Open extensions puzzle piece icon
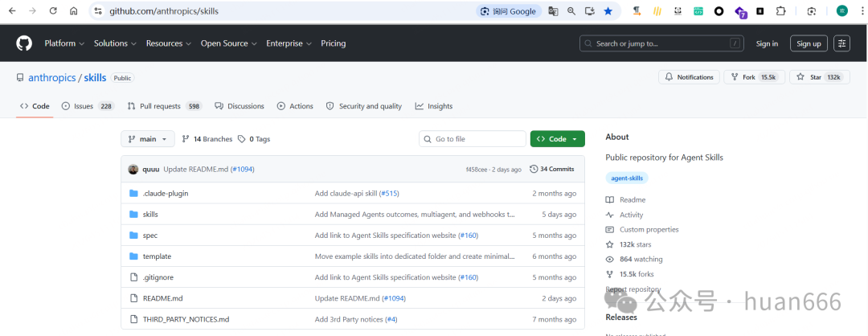 tap(780, 11)
